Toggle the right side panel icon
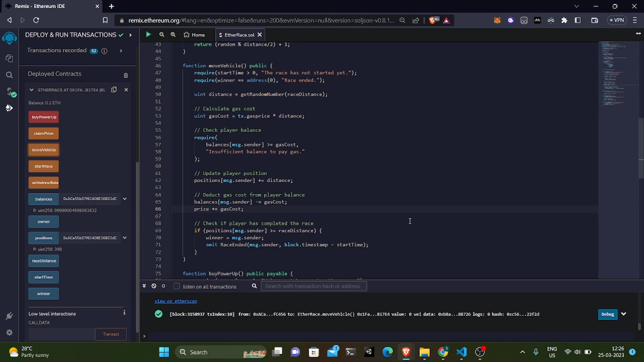Image resolution: width=644 pixels, height=362 pixels. pyautogui.click(x=638, y=34)
